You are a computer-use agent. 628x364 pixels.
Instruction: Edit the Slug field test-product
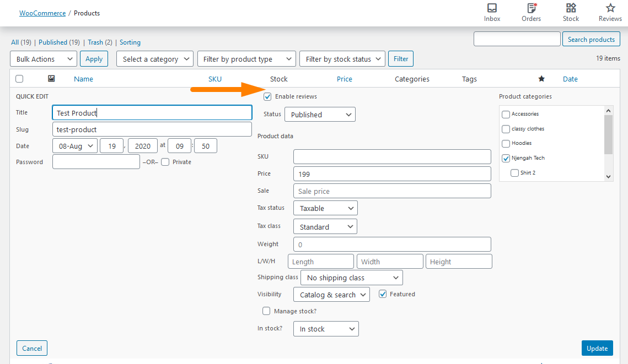click(x=152, y=129)
